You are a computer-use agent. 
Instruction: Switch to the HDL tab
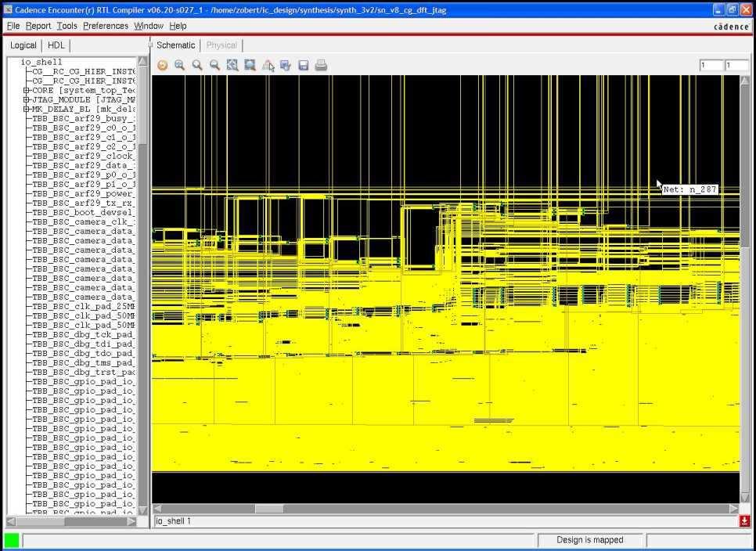point(56,45)
